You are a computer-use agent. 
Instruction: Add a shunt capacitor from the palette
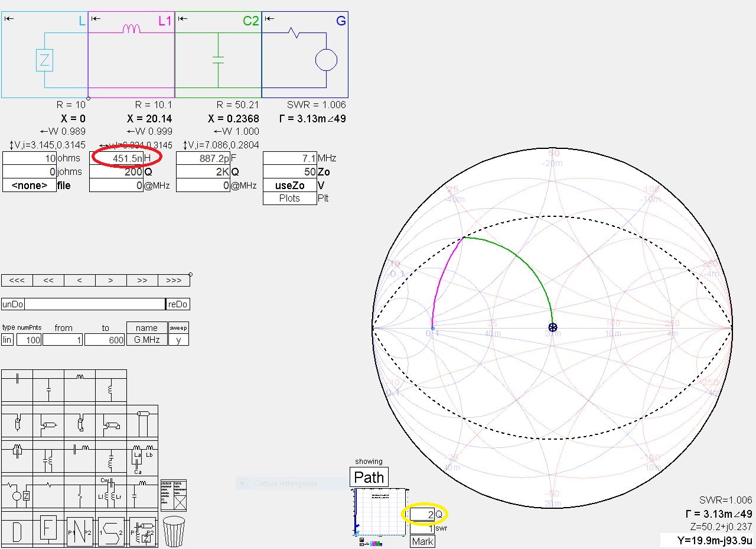[x=48, y=388]
